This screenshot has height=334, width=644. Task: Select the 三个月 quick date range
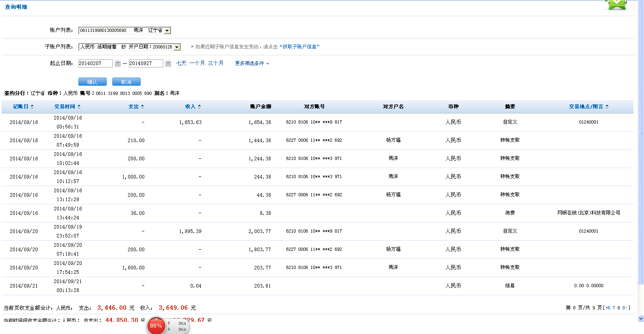pyautogui.click(x=215, y=63)
